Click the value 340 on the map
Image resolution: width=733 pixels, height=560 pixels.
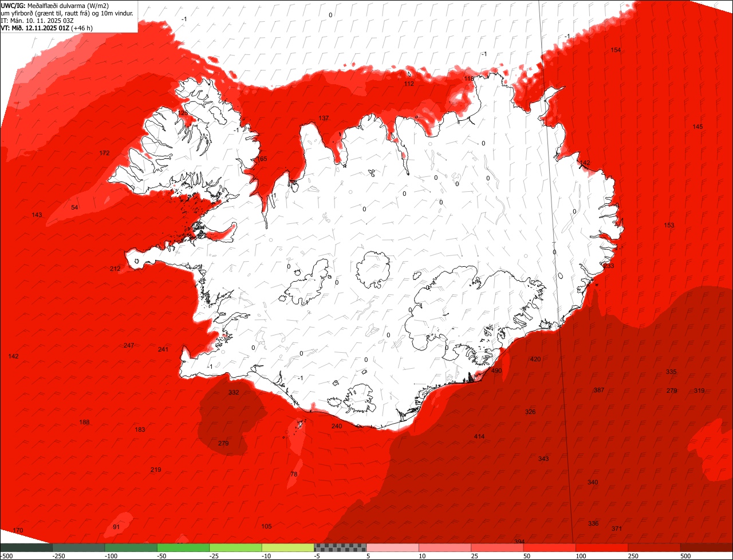(x=593, y=482)
